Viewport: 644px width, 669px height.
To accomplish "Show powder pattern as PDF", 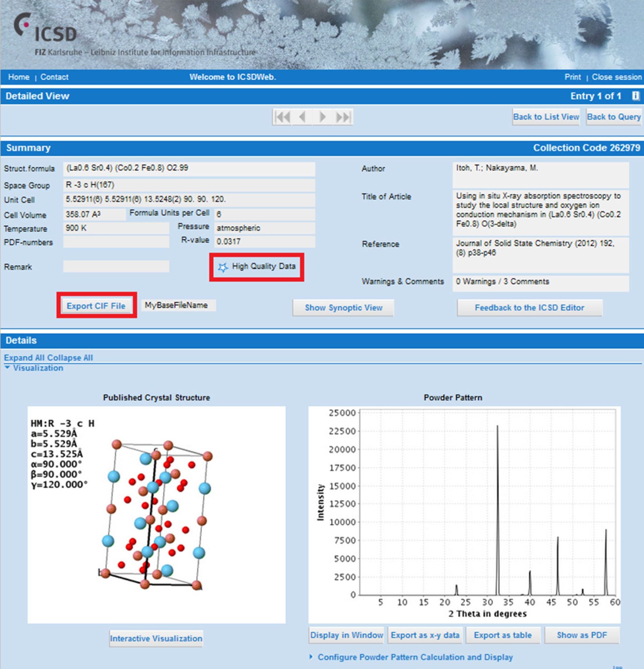I will click(582, 635).
